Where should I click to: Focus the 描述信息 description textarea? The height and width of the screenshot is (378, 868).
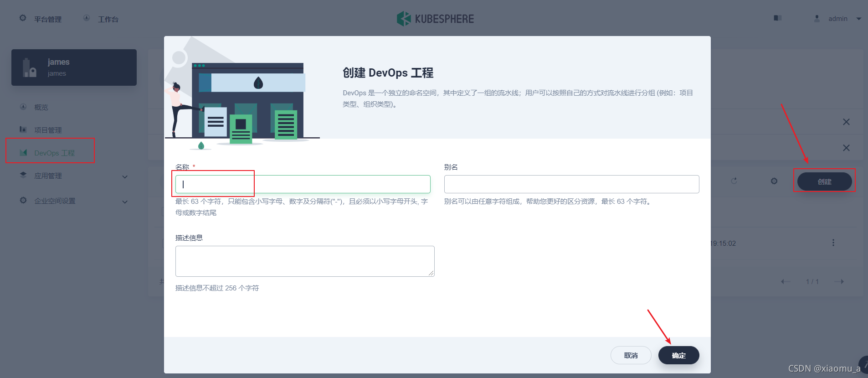[305, 261]
